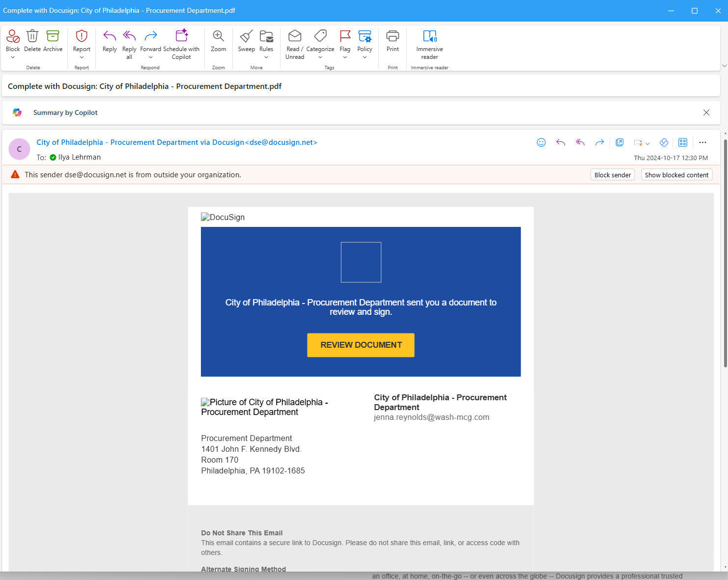
Task: Expand the Forward options chevron
Action: pyautogui.click(x=150, y=56)
